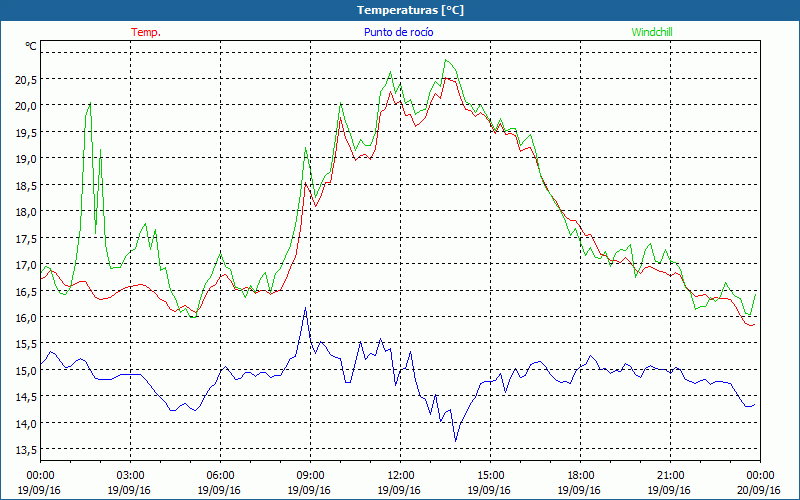The image size is (800, 500).
Task: Click the 18,0 y-axis value
Action: [x=26, y=212]
